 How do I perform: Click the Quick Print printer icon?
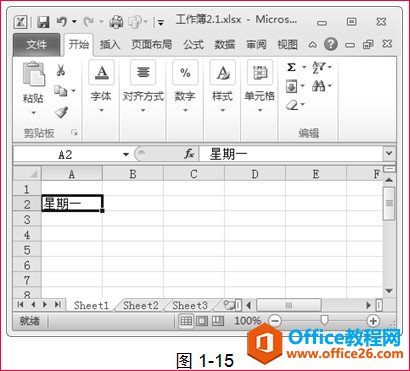[x=116, y=22]
